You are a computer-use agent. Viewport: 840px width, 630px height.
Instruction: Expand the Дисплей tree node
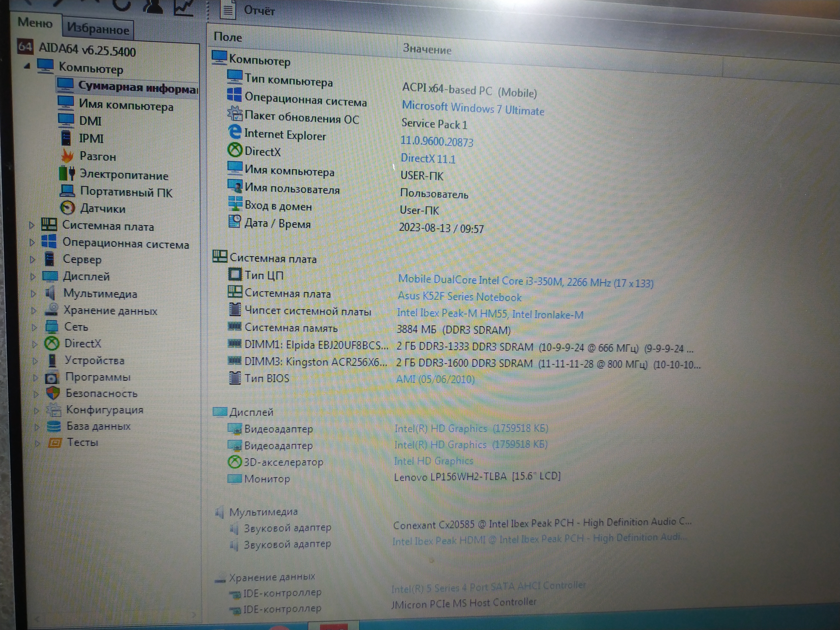point(33,277)
